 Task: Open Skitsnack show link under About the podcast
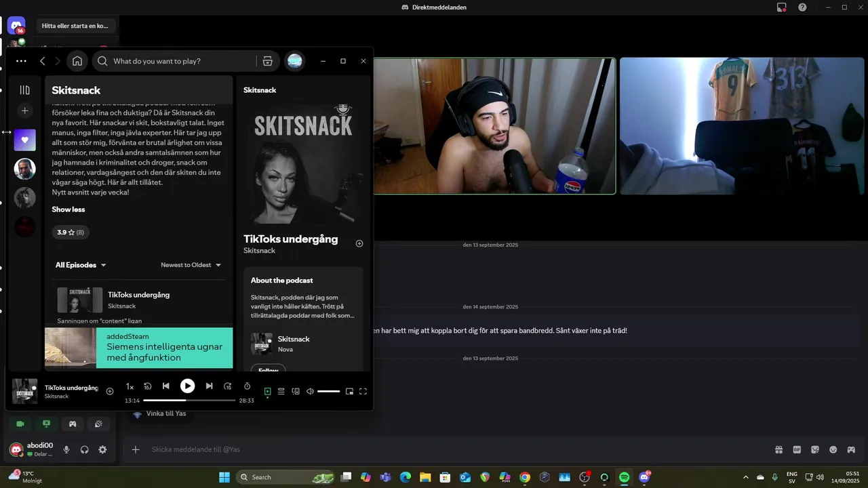coord(294,339)
